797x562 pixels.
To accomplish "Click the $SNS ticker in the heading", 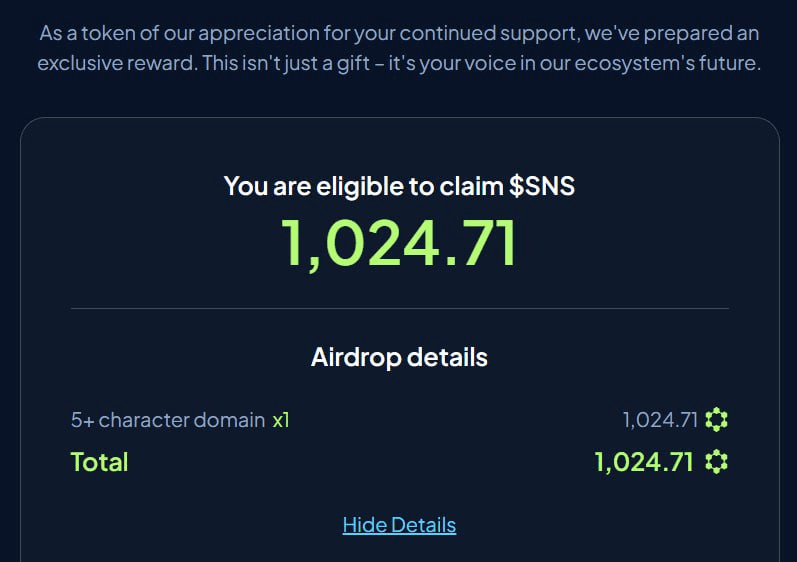I will [x=541, y=186].
